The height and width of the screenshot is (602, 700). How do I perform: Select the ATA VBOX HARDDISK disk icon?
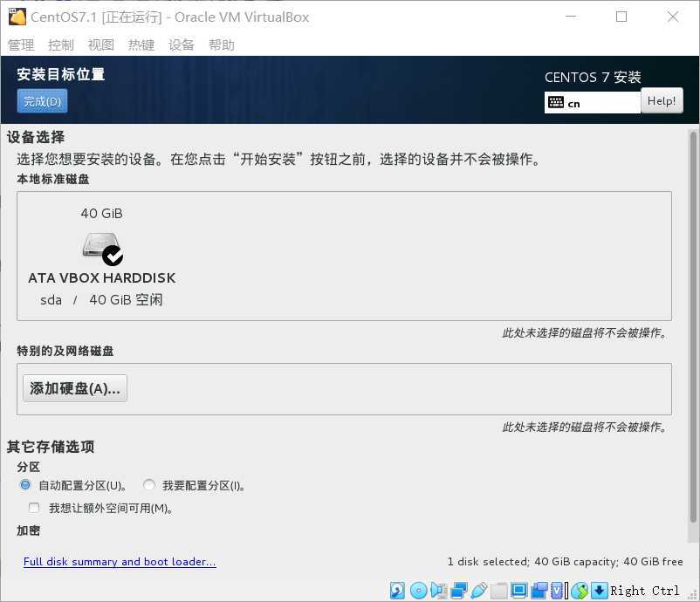point(103,249)
